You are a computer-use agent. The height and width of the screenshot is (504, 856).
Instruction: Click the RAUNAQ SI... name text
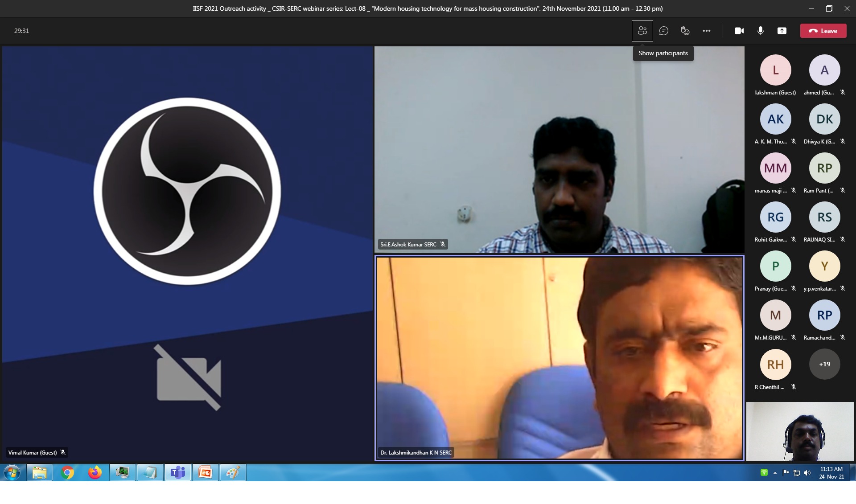[819, 240]
